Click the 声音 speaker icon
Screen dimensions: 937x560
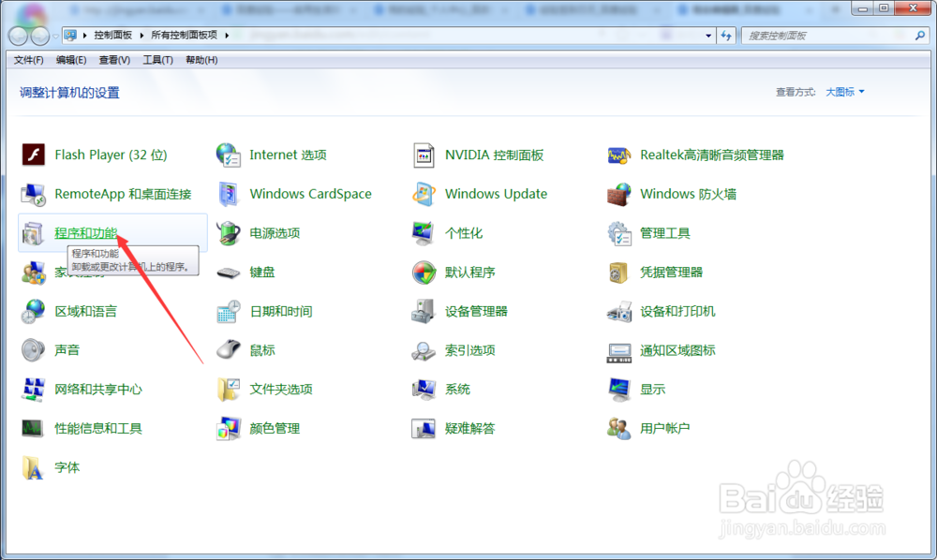click(x=34, y=350)
